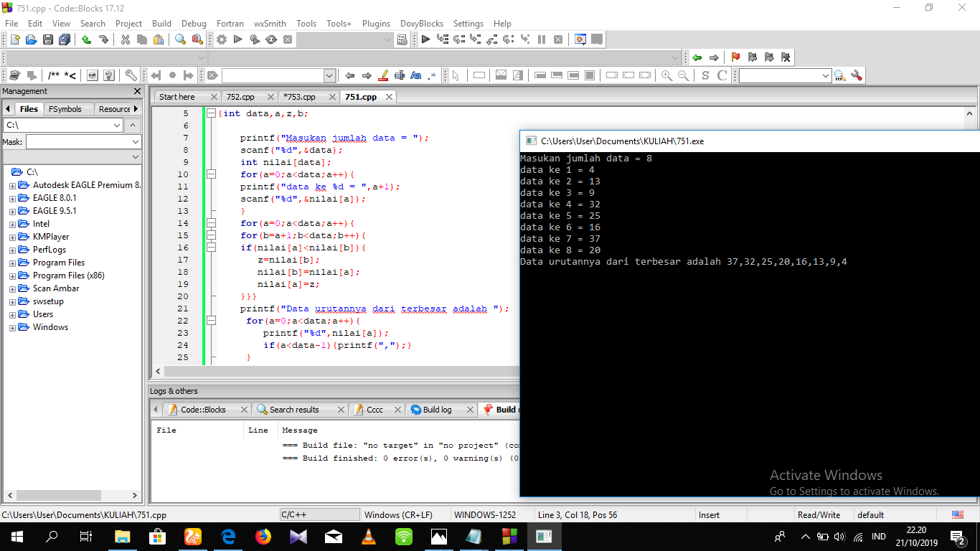Image resolution: width=980 pixels, height=551 pixels.
Task: Save all files icon
Action: 65,39
